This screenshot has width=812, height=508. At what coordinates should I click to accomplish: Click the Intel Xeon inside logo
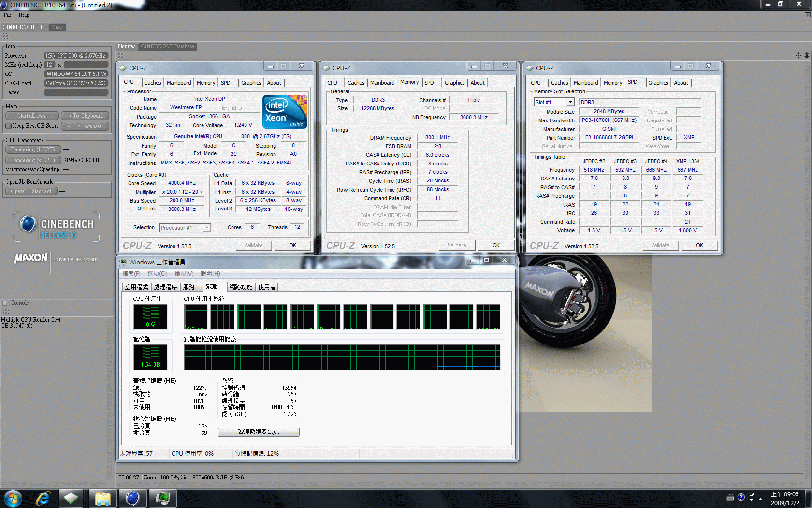[285, 111]
